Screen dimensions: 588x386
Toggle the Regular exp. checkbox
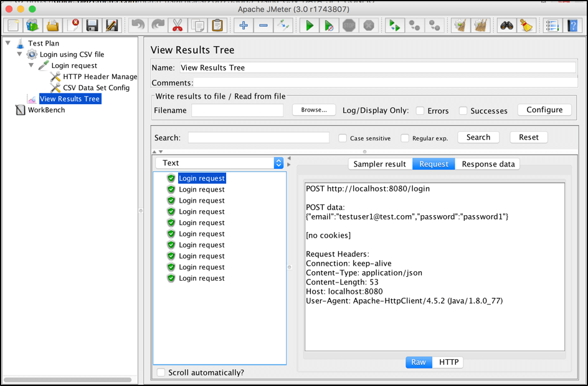pyautogui.click(x=405, y=138)
